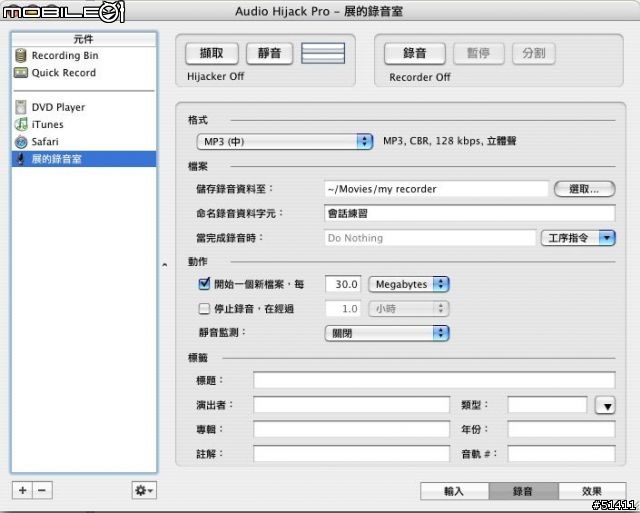Screen dimensions: 640x513
Task: Click the 類型 genre tag field
Action: [x=547, y=405]
